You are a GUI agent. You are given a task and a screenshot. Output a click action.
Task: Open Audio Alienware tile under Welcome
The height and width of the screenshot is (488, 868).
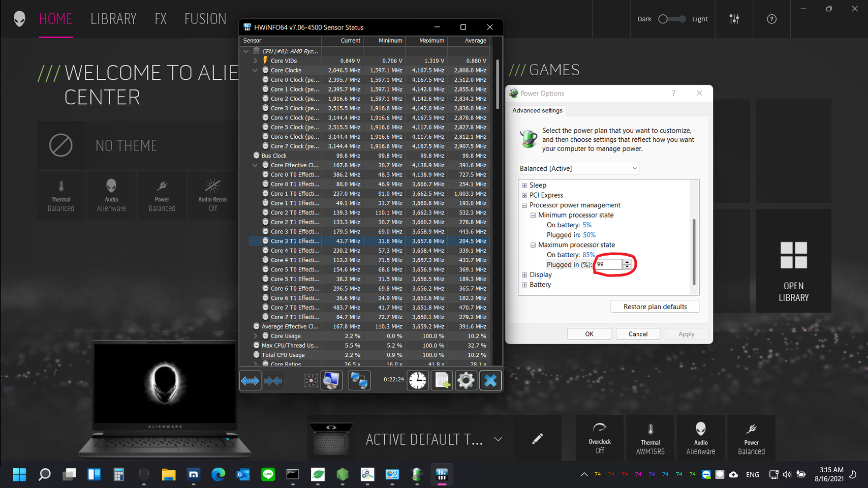pyautogui.click(x=111, y=196)
